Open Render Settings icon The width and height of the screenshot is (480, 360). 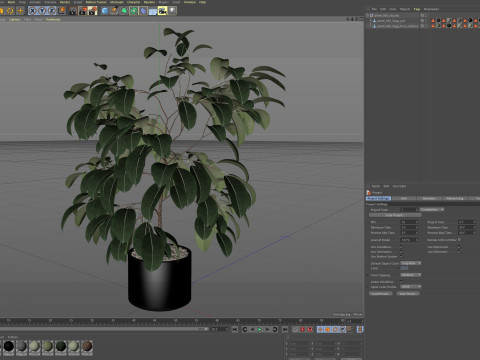(92, 11)
